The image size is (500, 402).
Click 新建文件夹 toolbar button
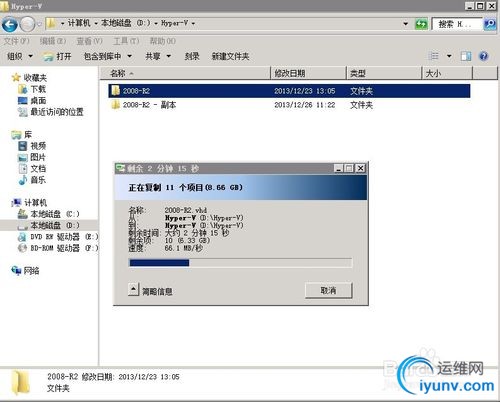(230, 56)
